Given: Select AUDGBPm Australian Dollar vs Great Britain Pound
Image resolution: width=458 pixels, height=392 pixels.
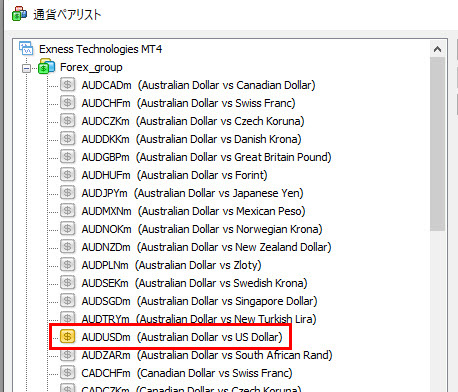Looking at the screenshot, I should (206, 157).
